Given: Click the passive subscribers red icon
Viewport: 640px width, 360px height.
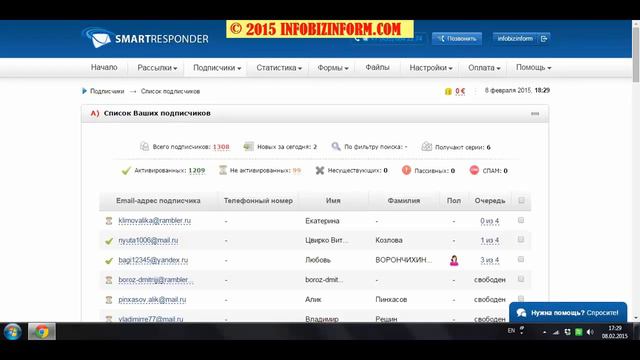Looking at the screenshot, I should pos(406,170).
